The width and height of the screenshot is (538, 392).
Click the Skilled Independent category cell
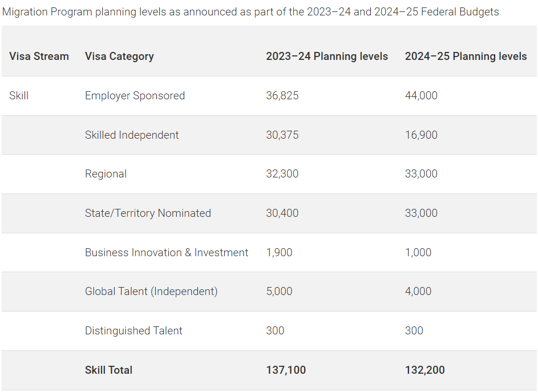[132, 135]
